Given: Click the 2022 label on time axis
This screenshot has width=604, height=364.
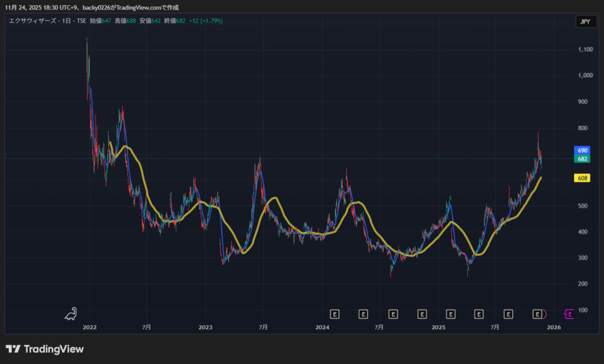Looking at the screenshot, I should [x=90, y=327].
